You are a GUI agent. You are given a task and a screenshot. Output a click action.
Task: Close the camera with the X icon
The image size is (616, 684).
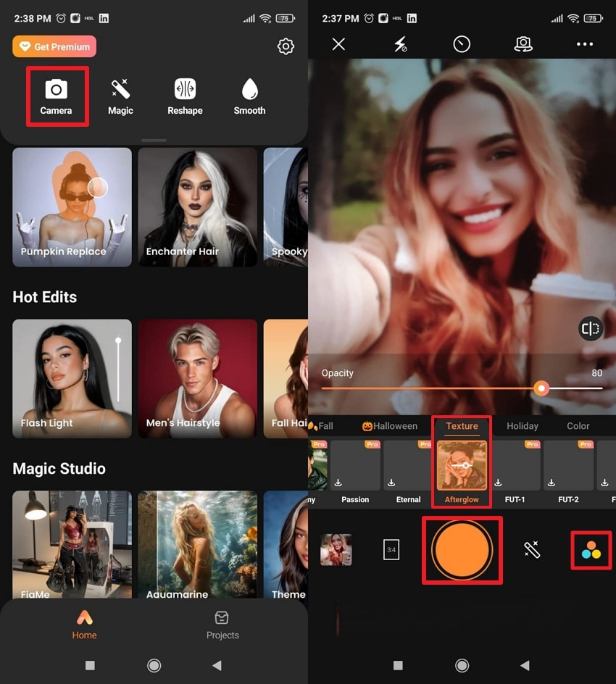pyautogui.click(x=338, y=44)
